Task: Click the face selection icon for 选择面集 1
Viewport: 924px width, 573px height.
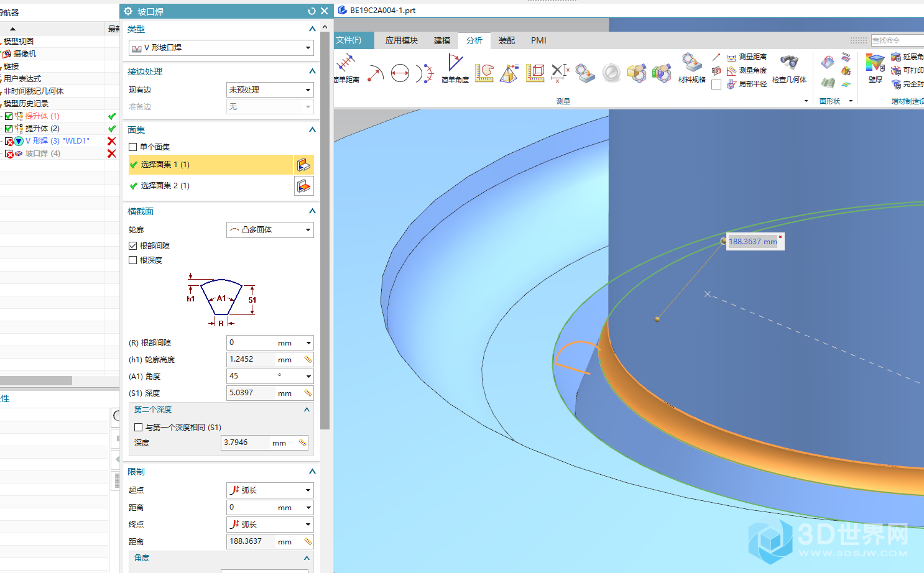Action: (x=303, y=165)
